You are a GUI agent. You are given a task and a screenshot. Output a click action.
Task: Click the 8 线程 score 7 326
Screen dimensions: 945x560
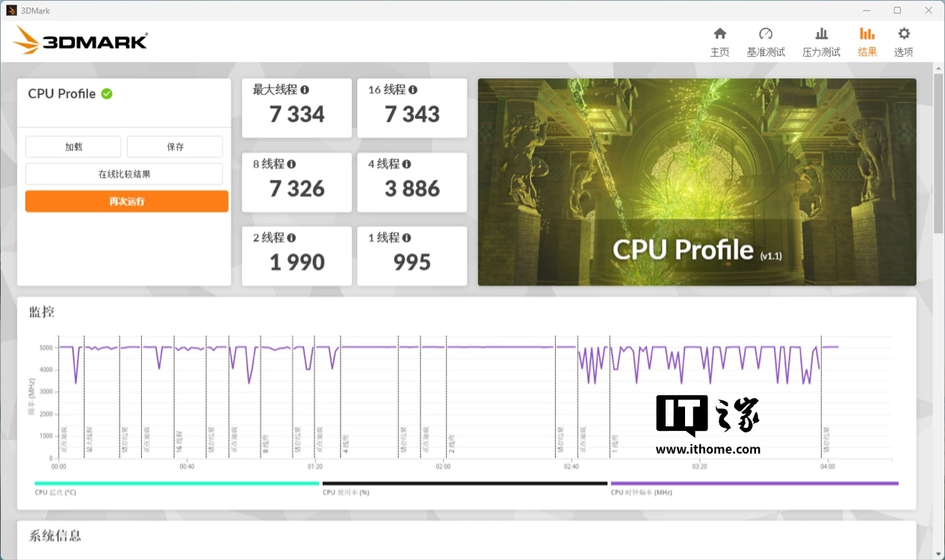pos(297,188)
